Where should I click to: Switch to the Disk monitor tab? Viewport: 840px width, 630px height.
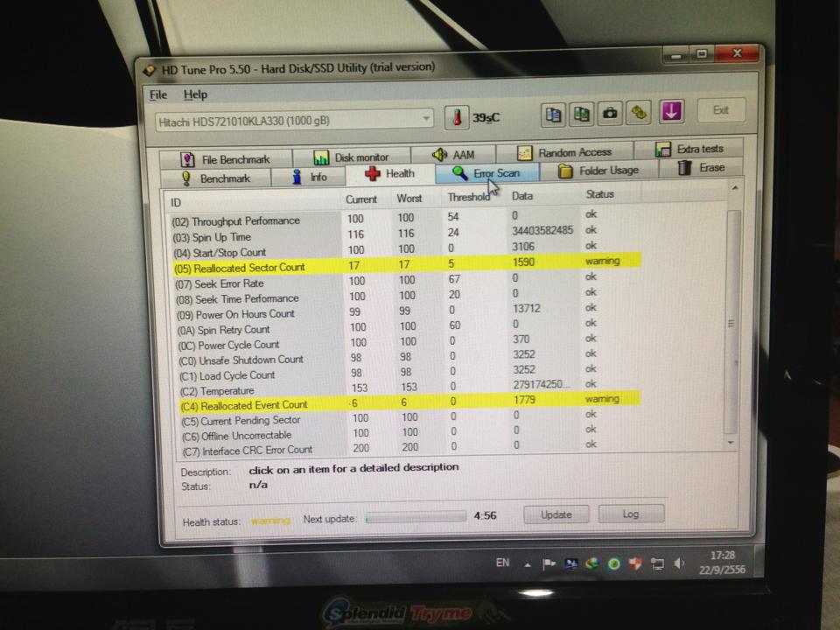pyautogui.click(x=352, y=157)
